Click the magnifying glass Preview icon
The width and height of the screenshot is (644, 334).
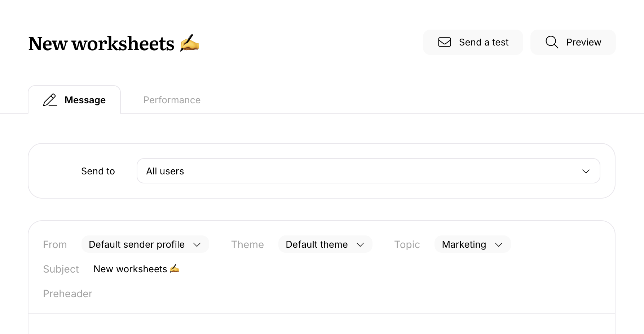pyautogui.click(x=552, y=42)
